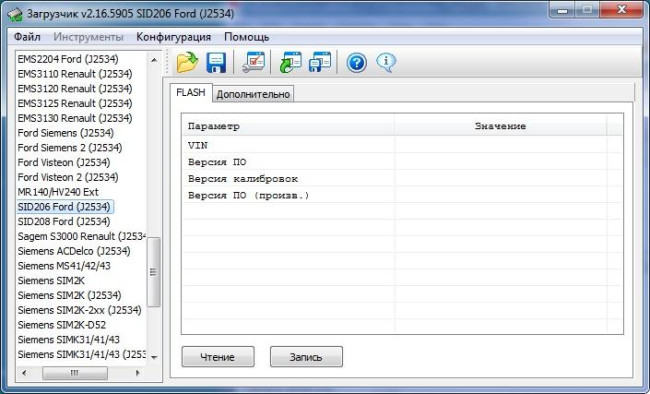
Task: Click the list's scroll left arrow
Action: (x=24, y=373)
